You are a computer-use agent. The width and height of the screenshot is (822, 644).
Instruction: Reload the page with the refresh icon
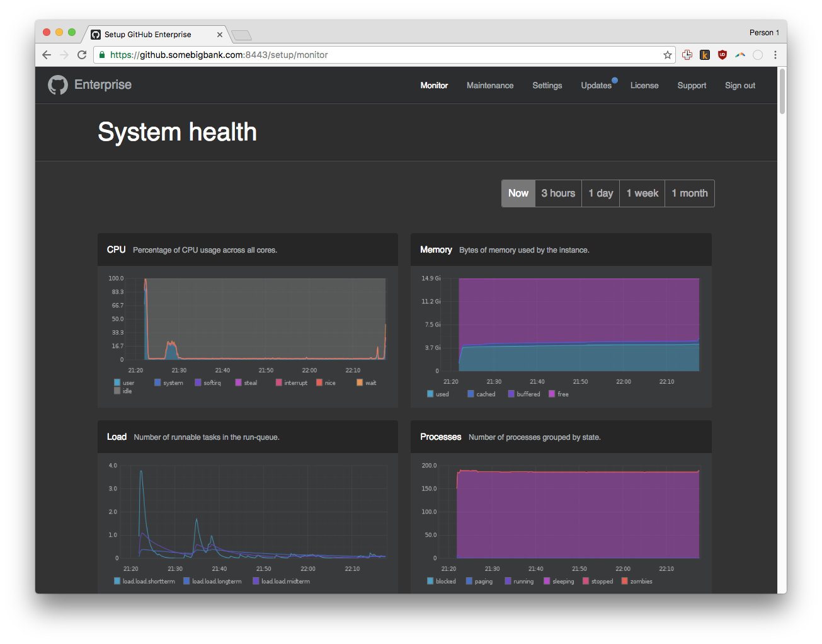pos(82,55)
